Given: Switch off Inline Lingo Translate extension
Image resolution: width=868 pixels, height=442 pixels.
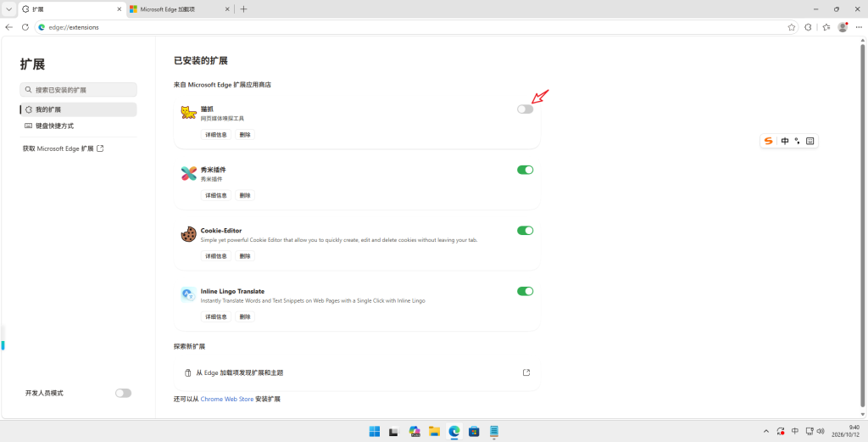Looking at the screenshot, I should [x=525, y=291].
